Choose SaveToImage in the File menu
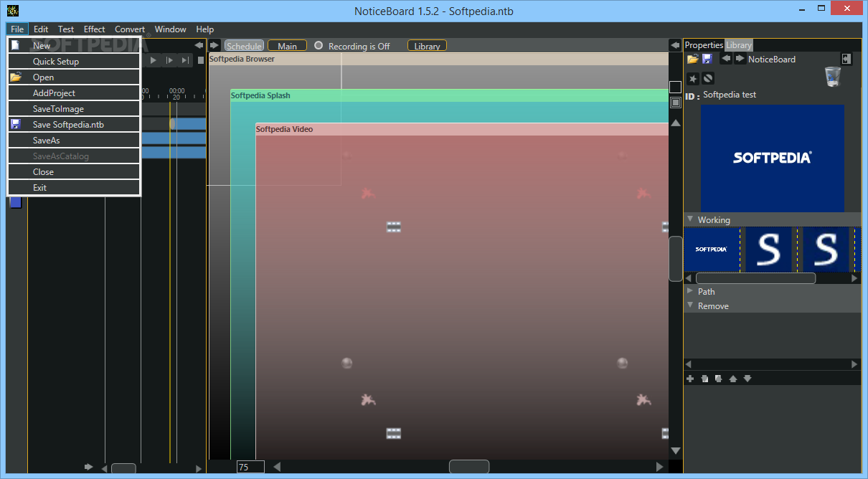Image resolution: width=868 pixels, height=479 pixels. click(74, 108)
